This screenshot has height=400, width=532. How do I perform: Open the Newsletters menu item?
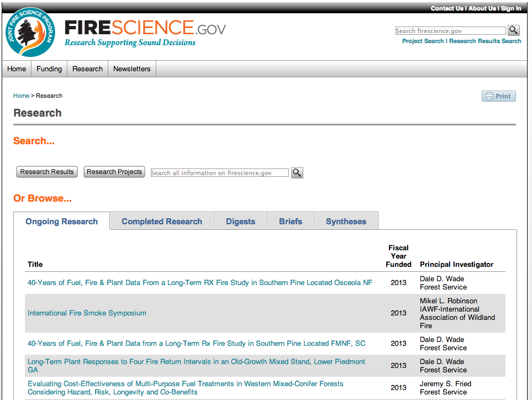coord(132,69)
